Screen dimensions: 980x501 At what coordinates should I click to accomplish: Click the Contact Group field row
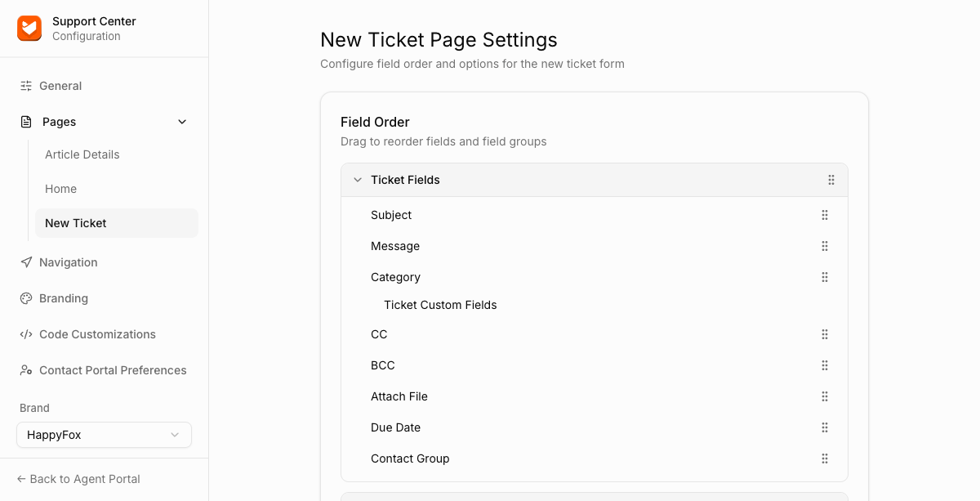[595, 459]
